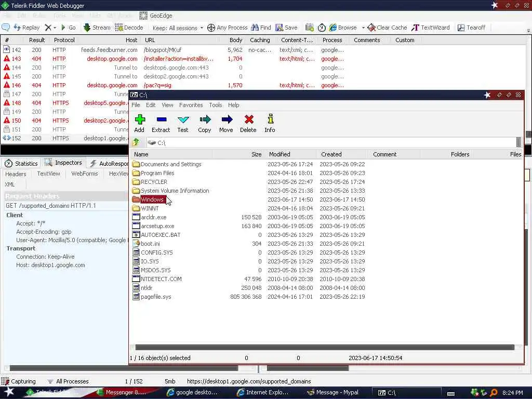Click 7-Zip horizontal scrollbar

(325, 347)
